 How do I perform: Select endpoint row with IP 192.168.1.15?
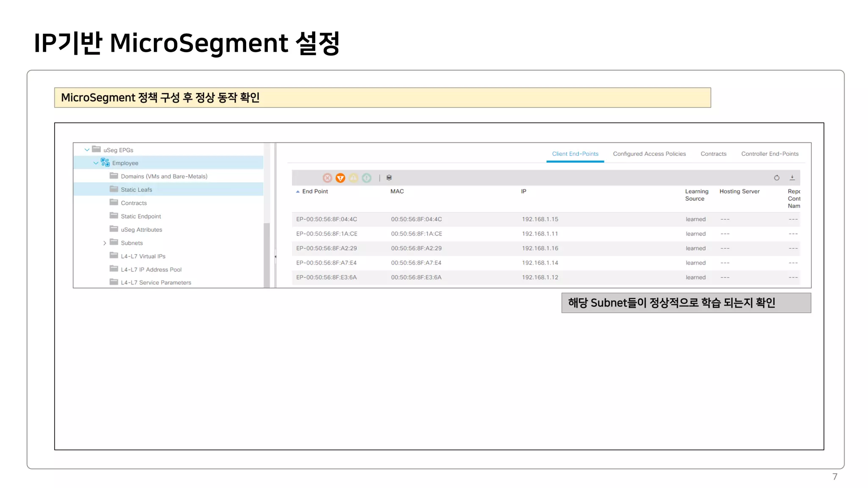tap(540, 219)
